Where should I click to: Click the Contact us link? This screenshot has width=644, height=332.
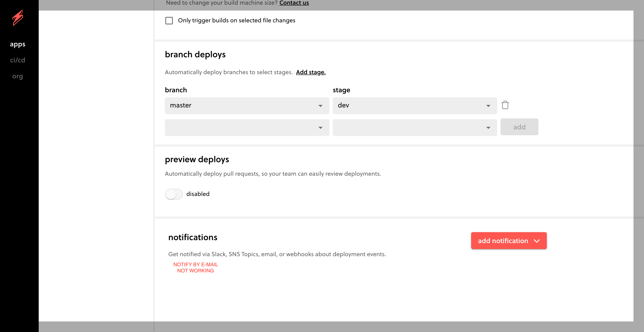pyautogui.click(x=294, y=3)
